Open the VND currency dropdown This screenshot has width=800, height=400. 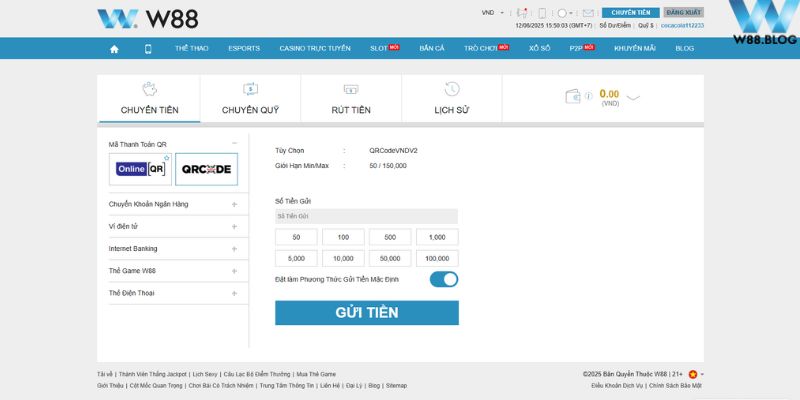point(492,13)
